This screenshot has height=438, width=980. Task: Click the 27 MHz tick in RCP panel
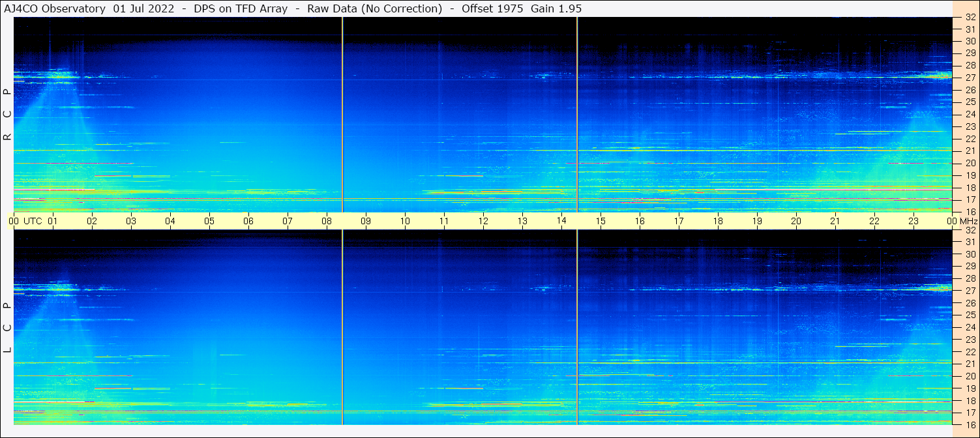pos(970,78)
